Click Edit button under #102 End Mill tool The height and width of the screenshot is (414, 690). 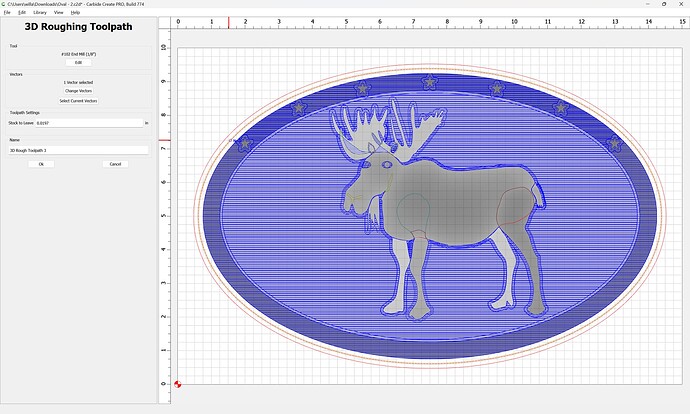[78, 62]
